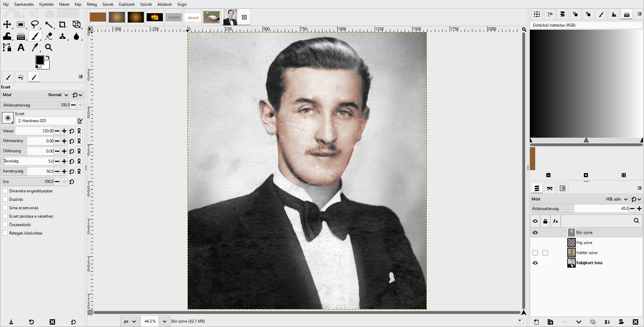Select the Rectangle Select tool
This screenshot has height=327, width=644.
tap(21, 24)
